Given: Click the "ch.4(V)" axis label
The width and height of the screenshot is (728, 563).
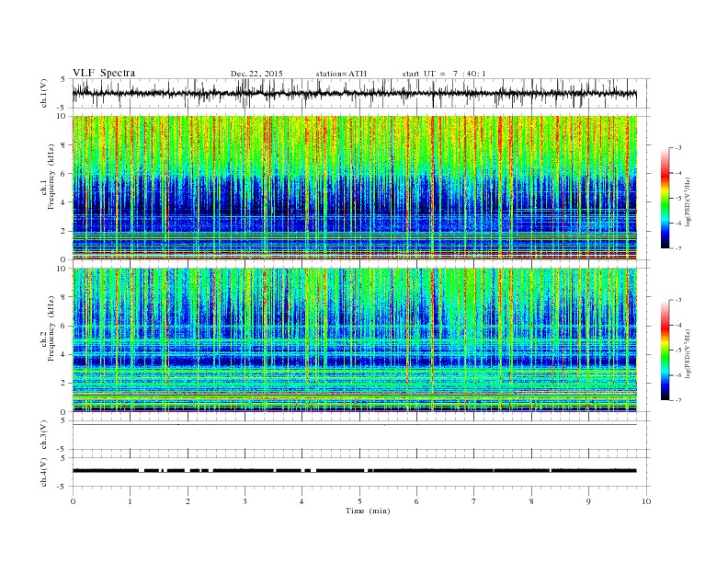Looking at the screenshot, I should (x=44, y=472).
